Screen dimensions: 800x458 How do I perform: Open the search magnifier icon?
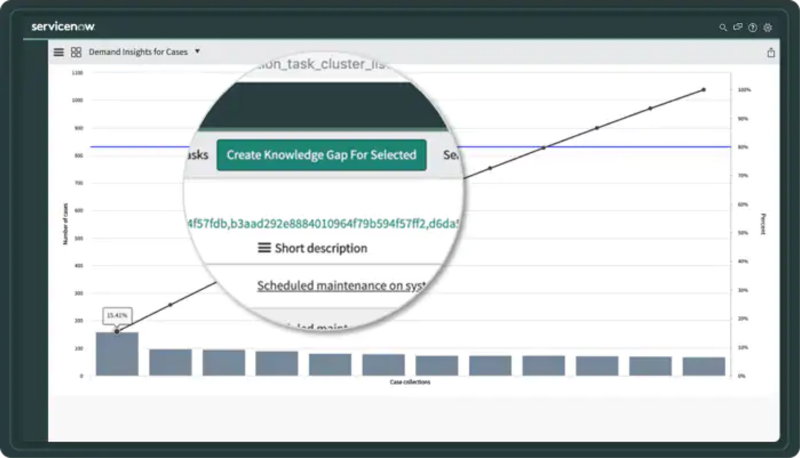pyautogui.click(x=723, y=28)
